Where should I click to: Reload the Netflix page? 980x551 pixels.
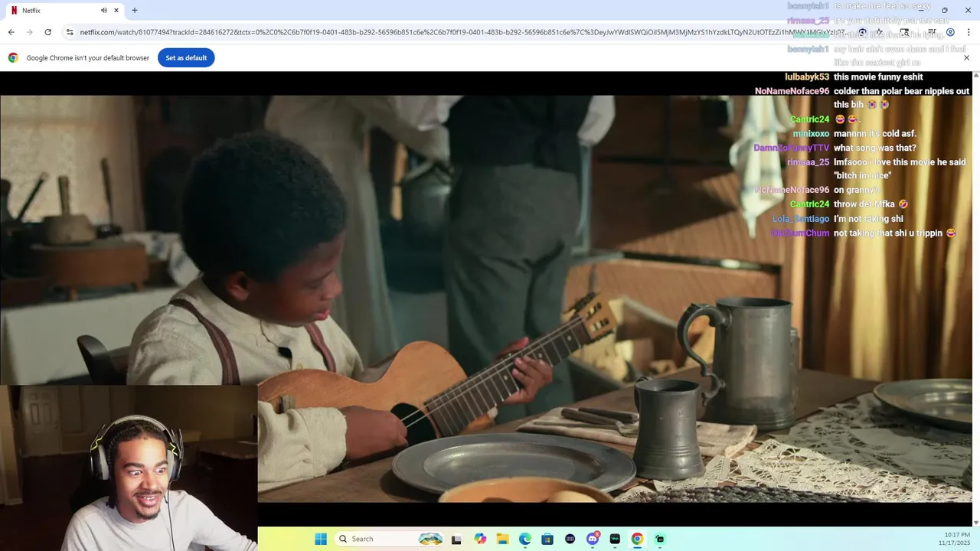pyautogui.click(x=47, y=32)
